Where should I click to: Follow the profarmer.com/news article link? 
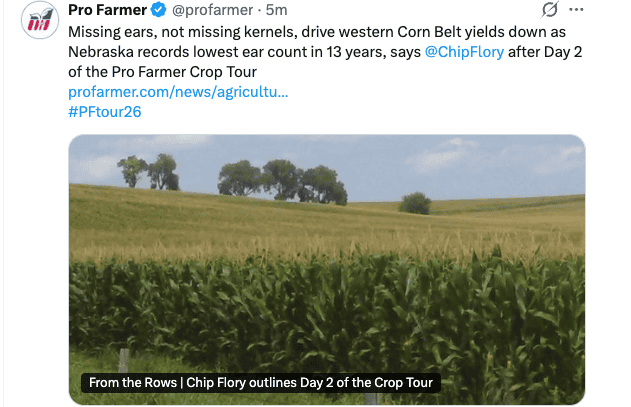[178, 92]
